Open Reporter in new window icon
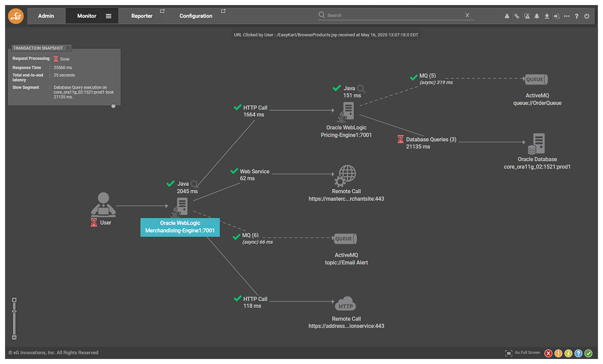The height and width of the screenshot is (364, 603). coord(162,11)
